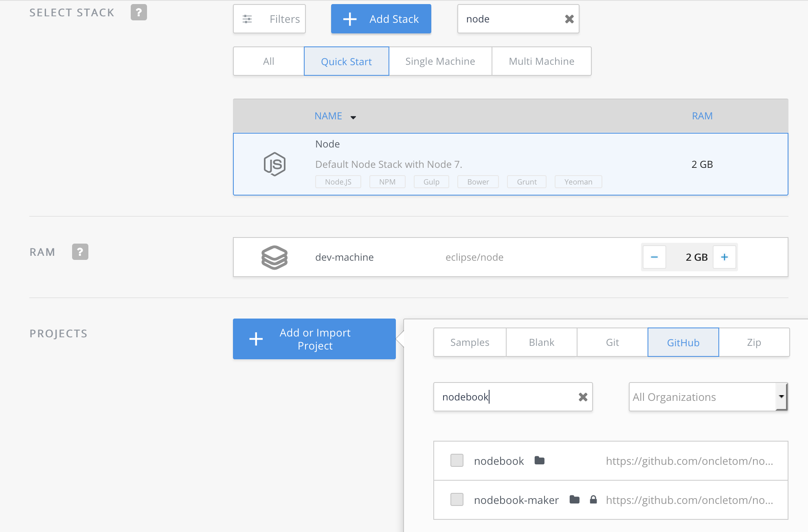808x532 pixels.
Task: Clear the node stack search field
Action: (x=569, y=19)
